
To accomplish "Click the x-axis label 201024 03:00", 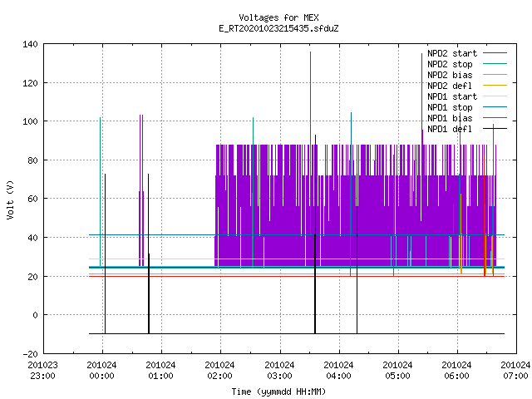I will click(279, 371).
